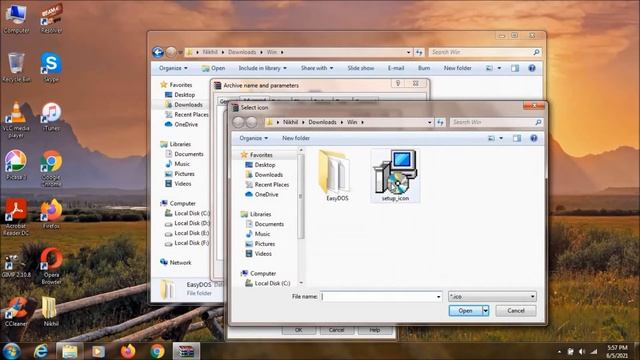The image size is (640, 360).
Task: Click help icon in Explorer window toolbar
Action: click(531, 68)
